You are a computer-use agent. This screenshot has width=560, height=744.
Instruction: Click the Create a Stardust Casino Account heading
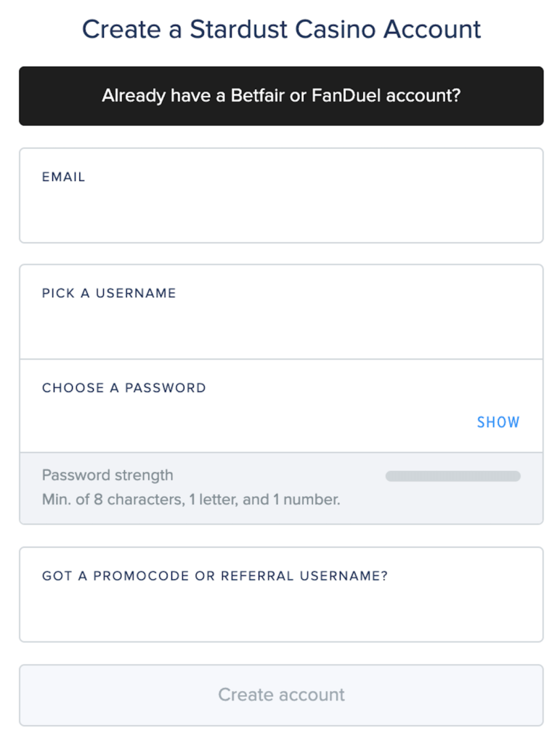point(281,29)
